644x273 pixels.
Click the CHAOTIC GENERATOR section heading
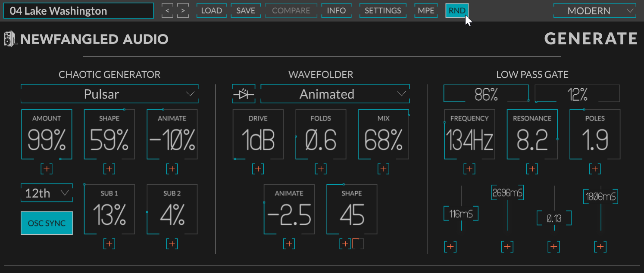109,74
